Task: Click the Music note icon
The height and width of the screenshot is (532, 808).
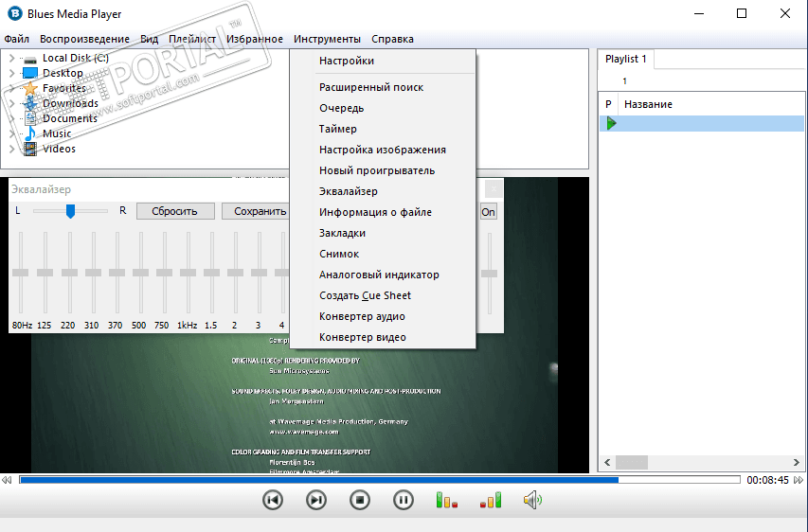Action: click(30, 133)
